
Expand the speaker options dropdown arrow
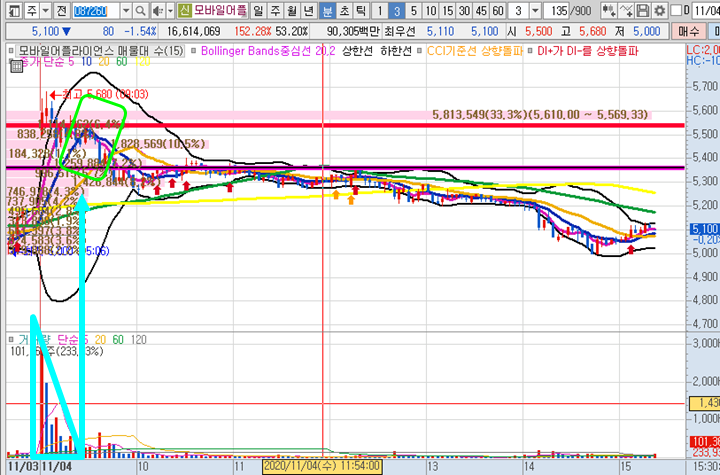pyautogui.click(x=170, y=10)
